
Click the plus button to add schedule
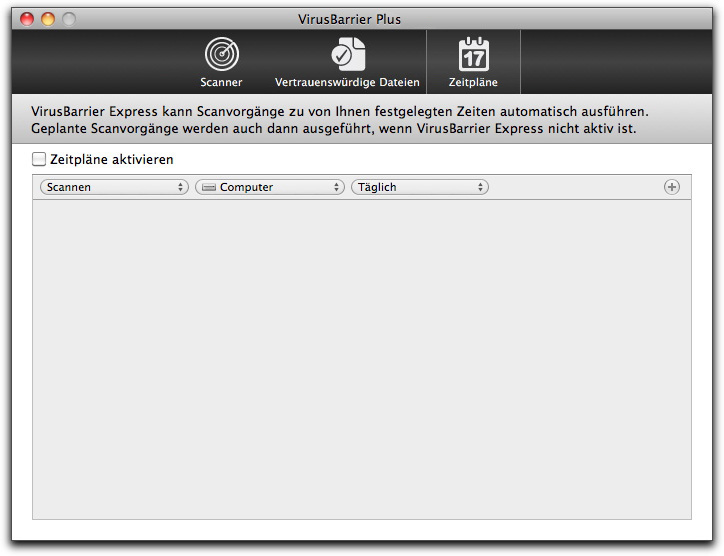click(x=671, y=187)
